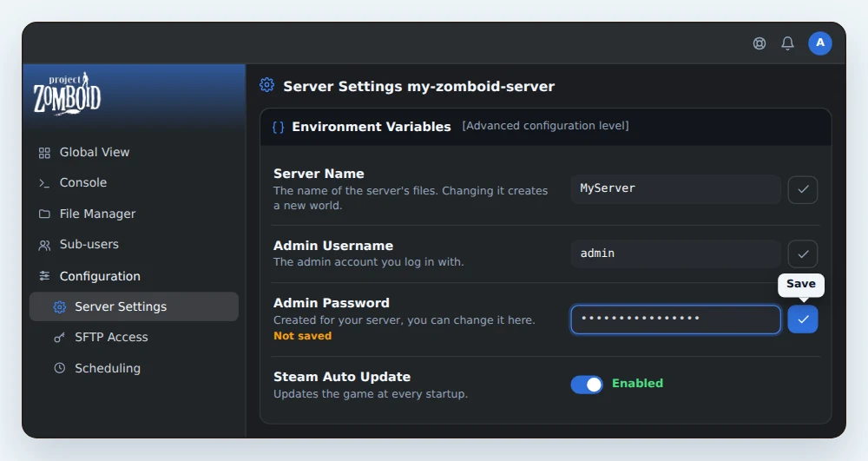Open the support lifebuoy icon in top bar
Screen dimensions: 868x461
click(759, 43)
